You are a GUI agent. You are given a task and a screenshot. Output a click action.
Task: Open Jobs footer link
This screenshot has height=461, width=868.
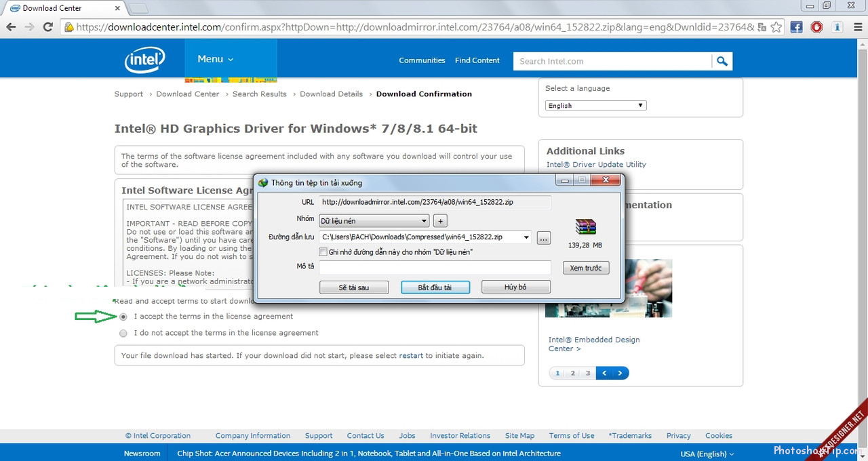408,436
